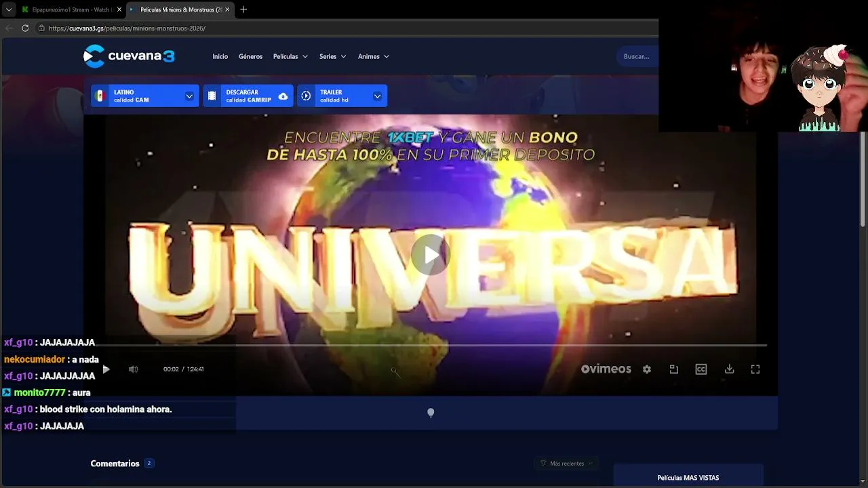Click the Películas MAS VISTAS panel header
This screenshot has height=488, width=868.
coord(688,478)
